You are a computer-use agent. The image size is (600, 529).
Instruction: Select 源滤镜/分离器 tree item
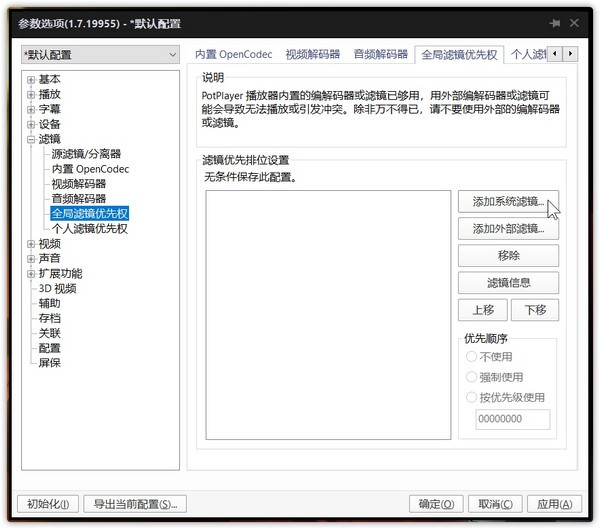pos(86,154)
